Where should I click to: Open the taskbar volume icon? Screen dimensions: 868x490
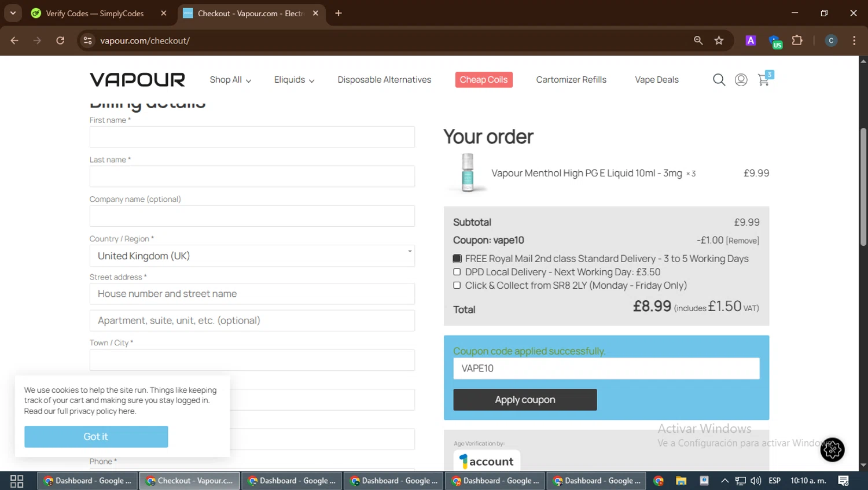756,481
